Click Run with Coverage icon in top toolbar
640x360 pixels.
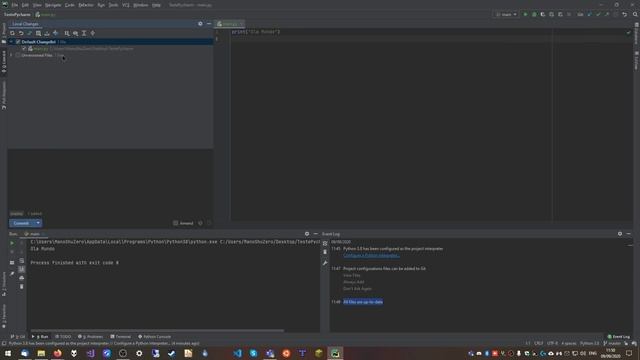(x=543, y=14)
